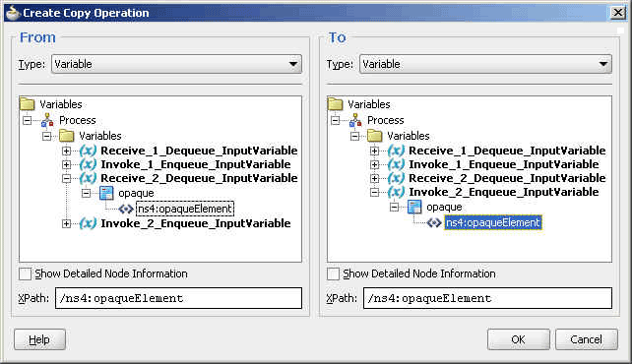Collapse the opaque node in From tree

86,193
